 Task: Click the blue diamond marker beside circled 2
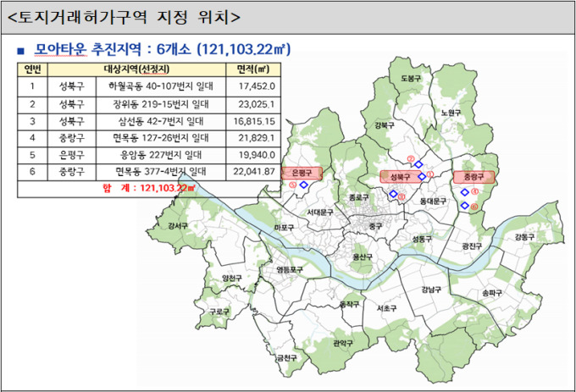coord(418,164)
